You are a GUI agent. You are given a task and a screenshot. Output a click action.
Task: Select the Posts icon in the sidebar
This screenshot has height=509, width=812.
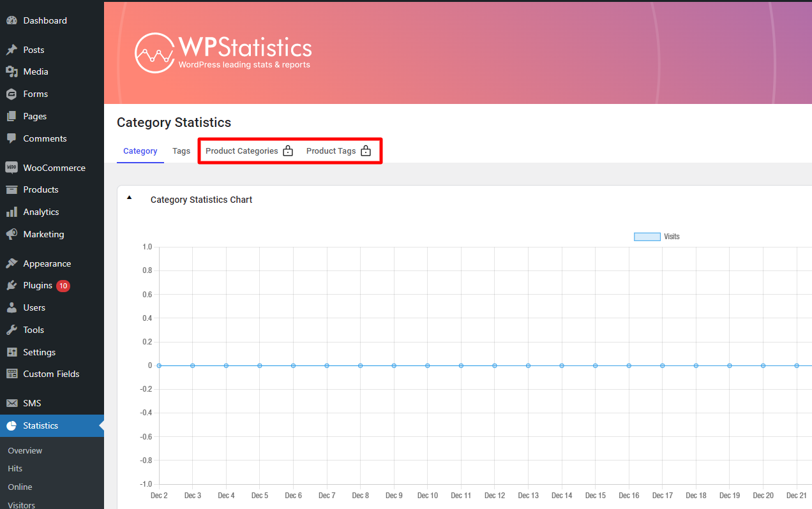tap(13, 49)
